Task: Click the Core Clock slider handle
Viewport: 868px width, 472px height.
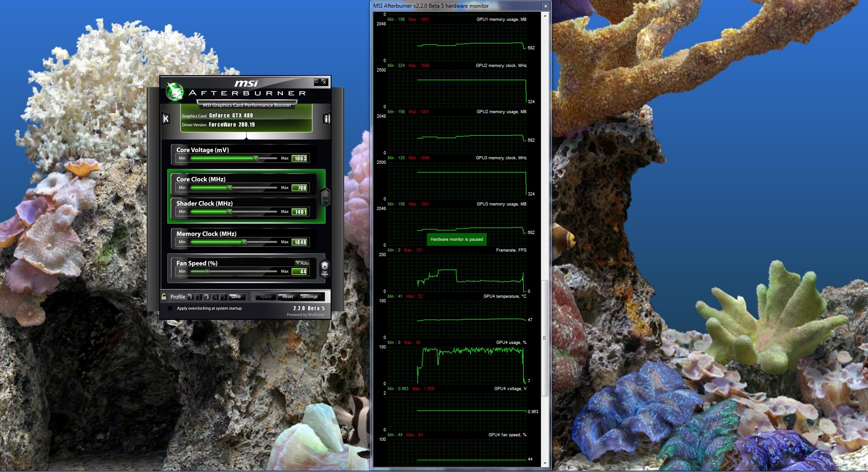Action: pyautogui.click(x=230, y=187)
